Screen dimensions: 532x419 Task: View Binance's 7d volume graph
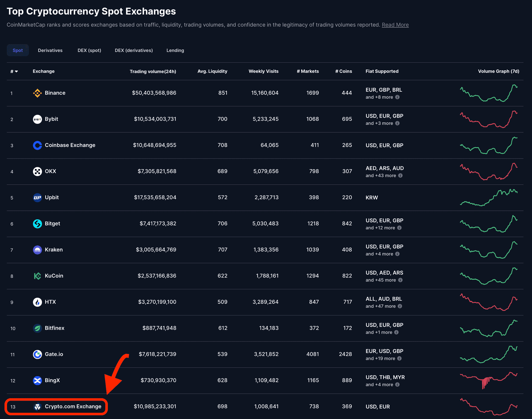pos(489,93)
